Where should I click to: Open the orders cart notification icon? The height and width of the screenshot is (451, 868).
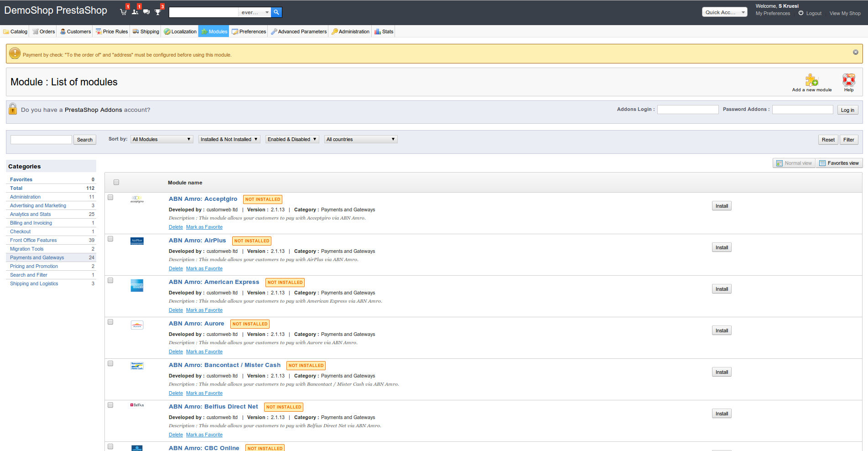124,12
